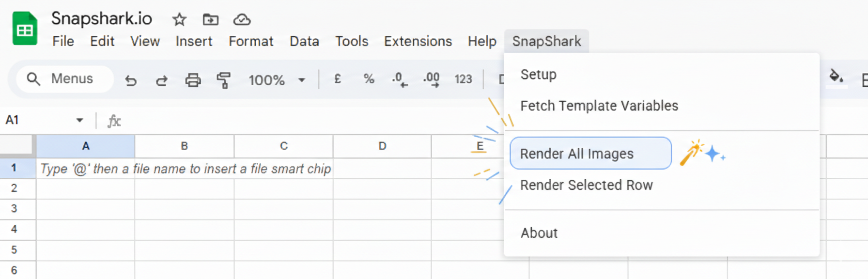Click the Redo icon
The height and width of the screenshot is (279, 868).
pyautogui.click(x=162, y=80)
